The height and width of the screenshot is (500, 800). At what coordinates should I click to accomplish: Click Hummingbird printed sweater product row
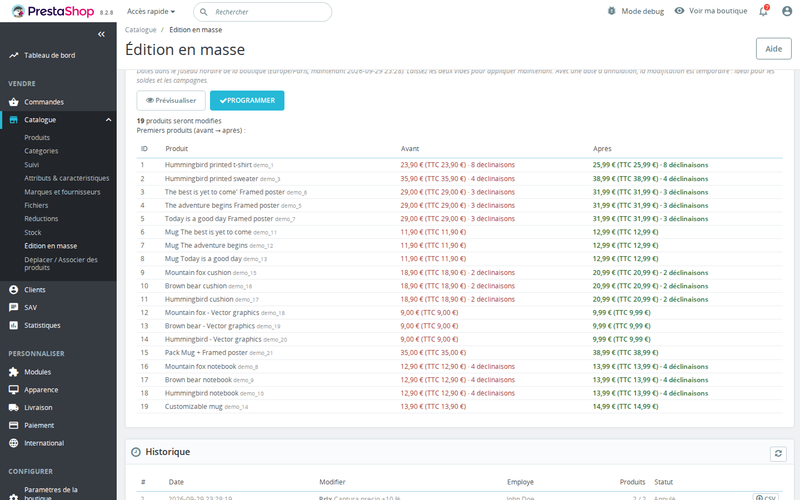click(x=459, y=179)
